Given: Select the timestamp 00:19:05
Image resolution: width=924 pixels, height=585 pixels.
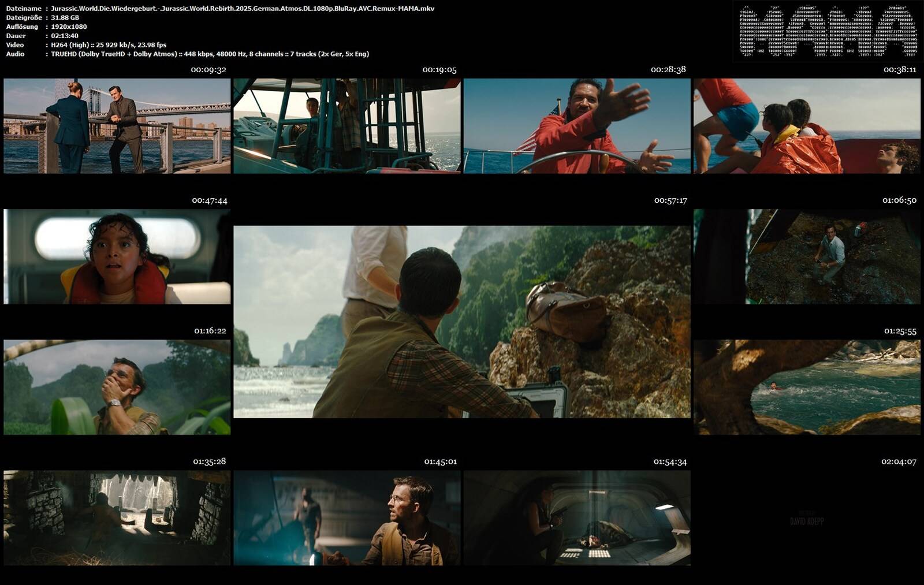Looking at the screenshot, I should coord(439,70).
